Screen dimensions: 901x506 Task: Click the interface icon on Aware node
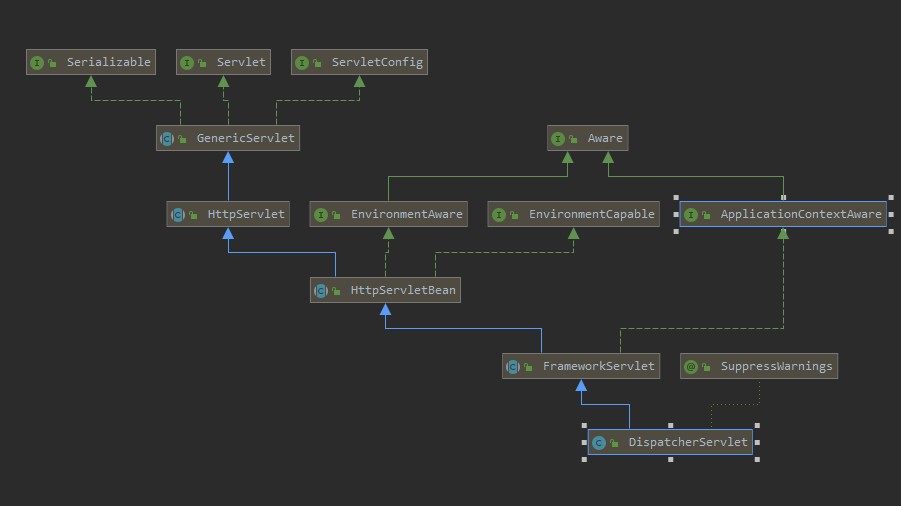point(558,138)
